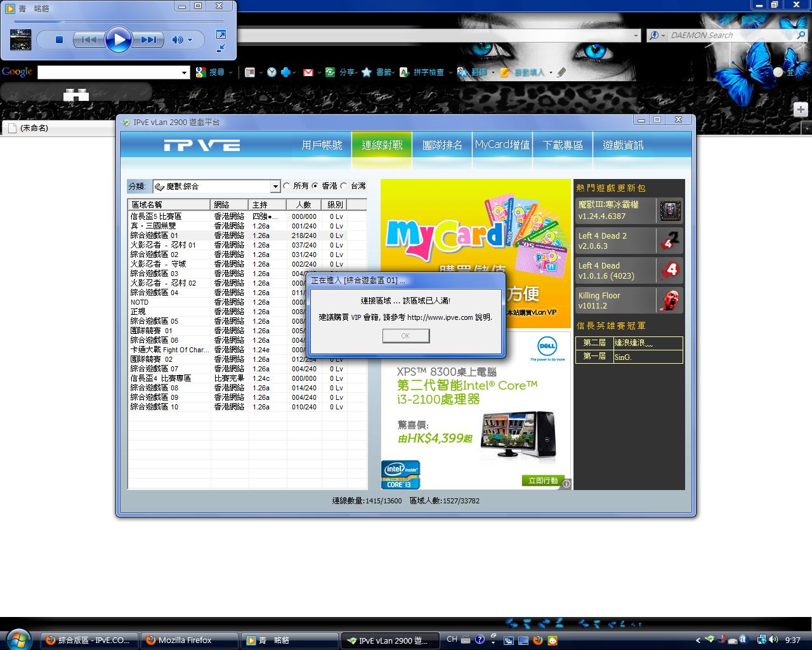
Task: Open the media player volume dropdown arrow
Action: (x=190, y=40)
